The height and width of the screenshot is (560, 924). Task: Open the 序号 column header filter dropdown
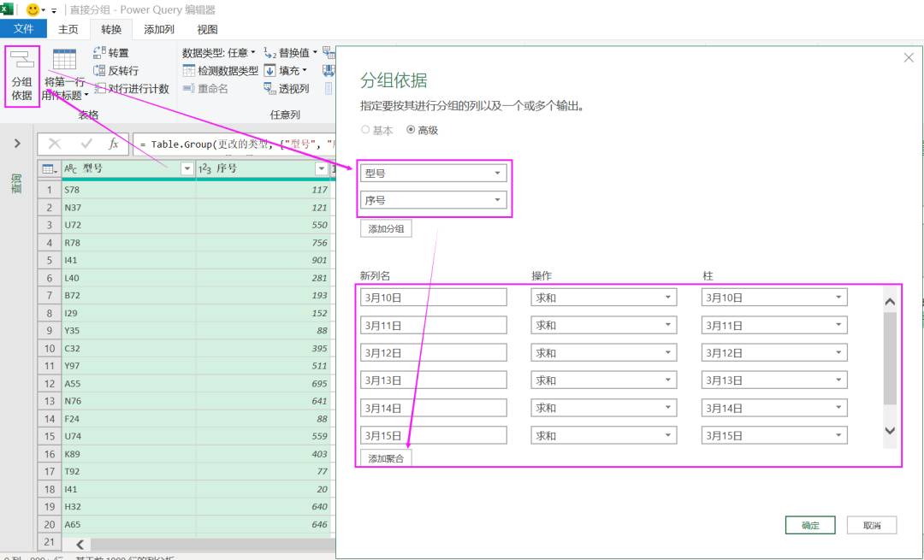321,169
